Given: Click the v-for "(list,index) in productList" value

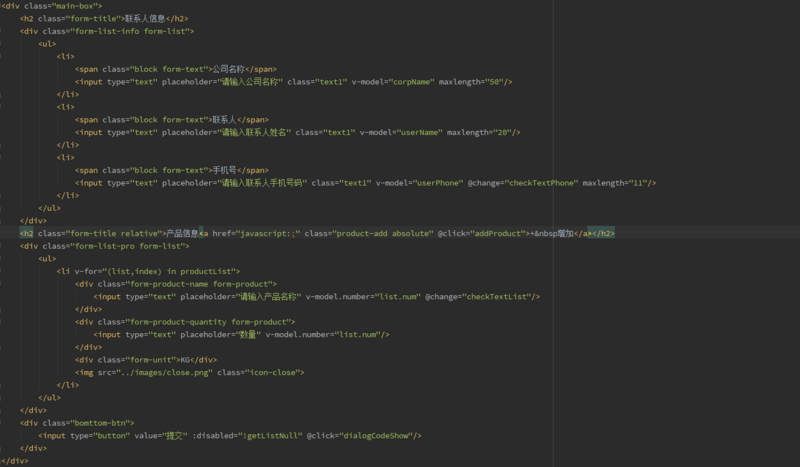Looking at the screenshot, I should 169,271.
